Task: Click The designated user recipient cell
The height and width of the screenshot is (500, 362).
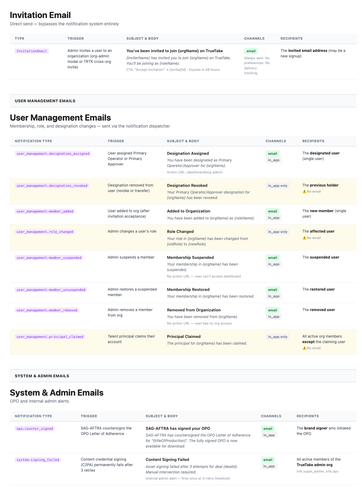Action: click(x=321, y=156)
